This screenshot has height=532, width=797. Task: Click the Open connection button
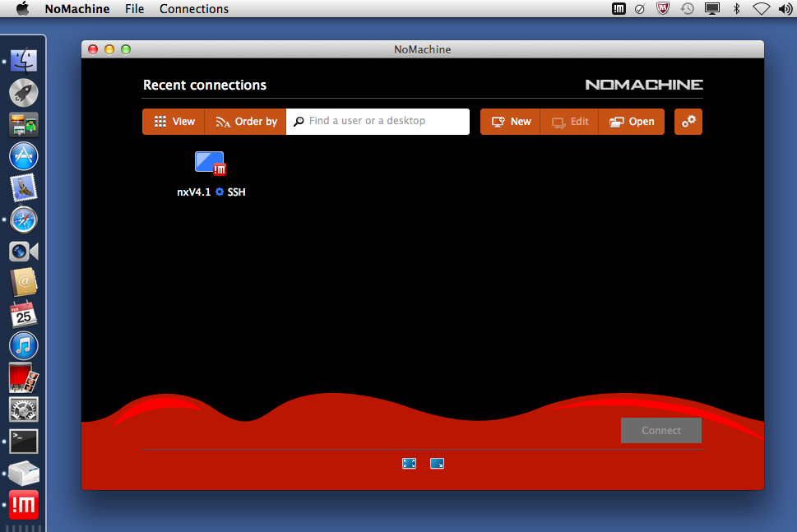[632, 122]
